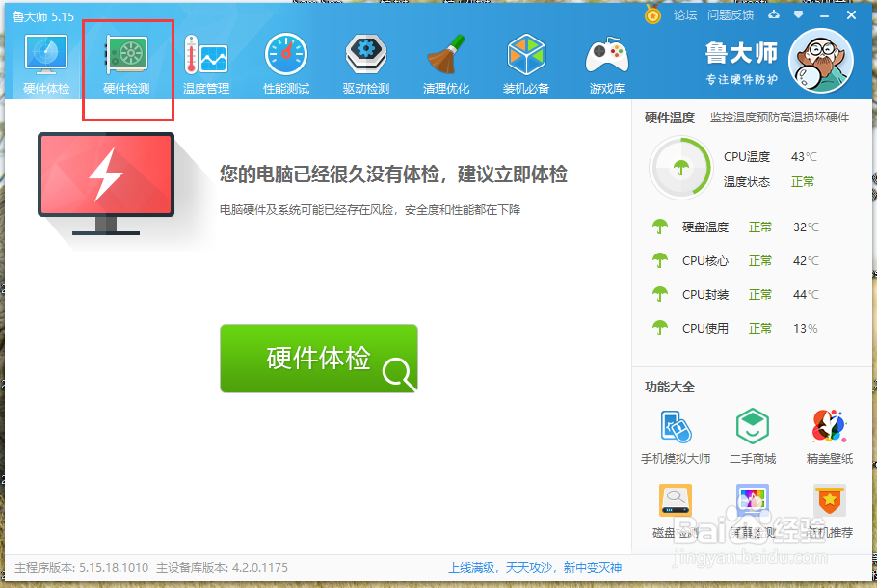Open the 硬件体检 hardware checkup tab
Screen dimensions: 877x588
pyautogui.click(x=46, y=65)
